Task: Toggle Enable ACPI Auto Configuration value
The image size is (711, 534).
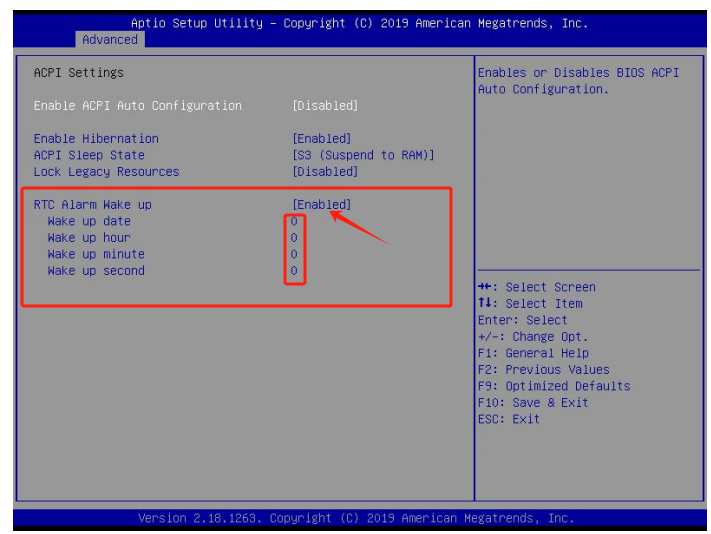Action: pyautogui.click(x=324, y=106)
